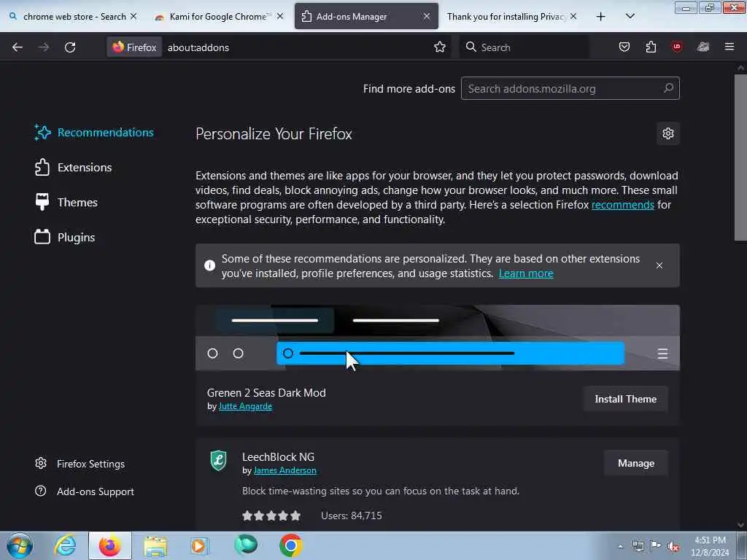747x560 pixels.
Task: Click Learn more in the notice
Action: tap(526, 273)
